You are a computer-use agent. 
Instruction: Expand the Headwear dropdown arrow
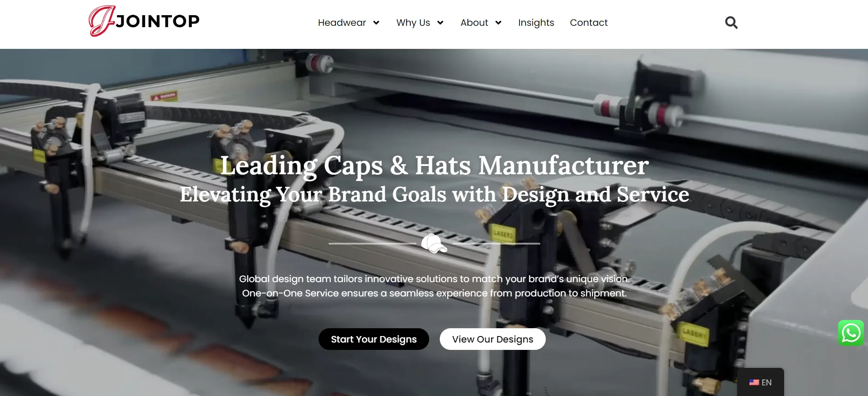(x=376, y=23)
